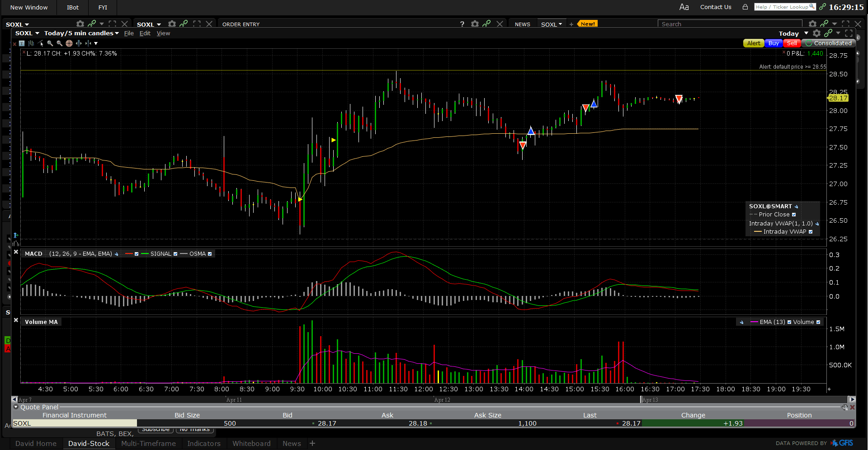Collapse the Quote Panel expander
868x450 pixels.
[16, 407]
